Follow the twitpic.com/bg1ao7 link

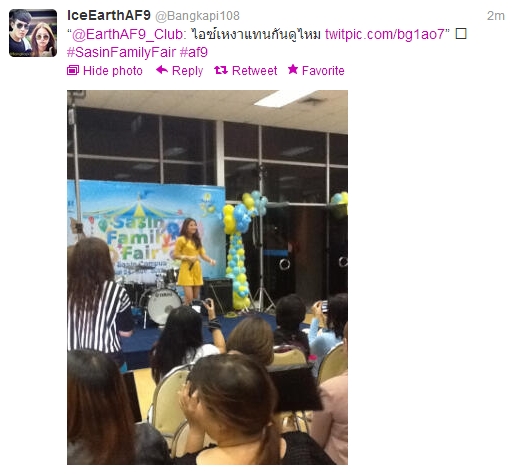pos(385,34)
